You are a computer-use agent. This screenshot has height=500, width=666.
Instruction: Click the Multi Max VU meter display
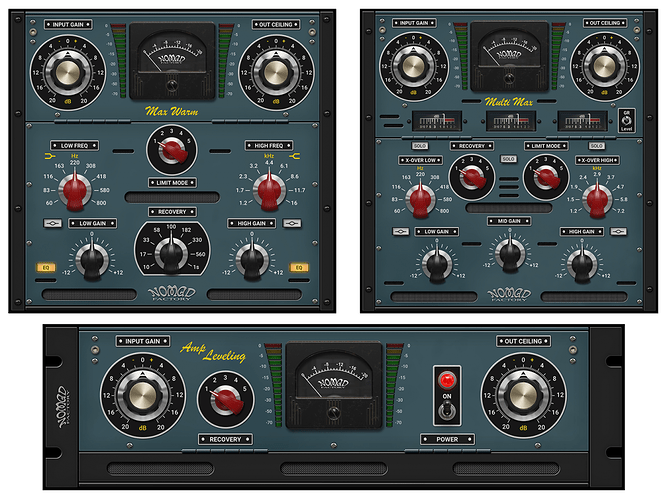pyautogui.click(x=509, y=56)
